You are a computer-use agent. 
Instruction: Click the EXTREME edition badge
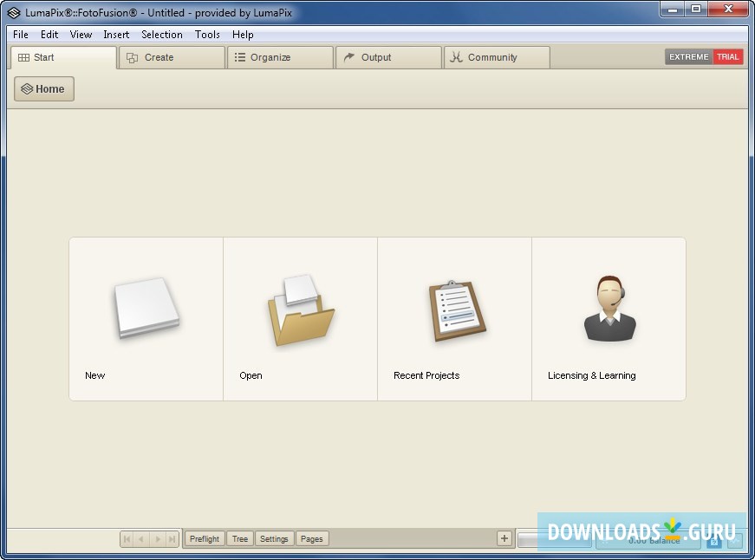click(689, 57)
